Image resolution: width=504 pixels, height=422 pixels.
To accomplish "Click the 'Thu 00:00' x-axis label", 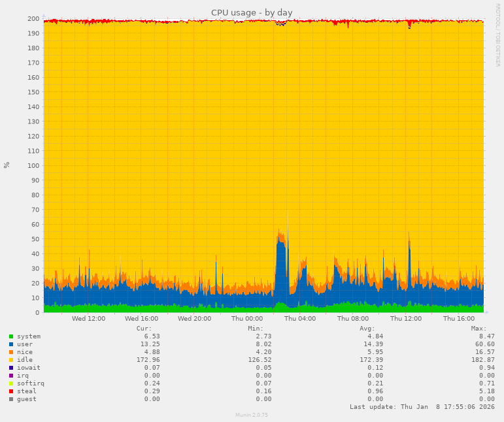I will (247, 319).
